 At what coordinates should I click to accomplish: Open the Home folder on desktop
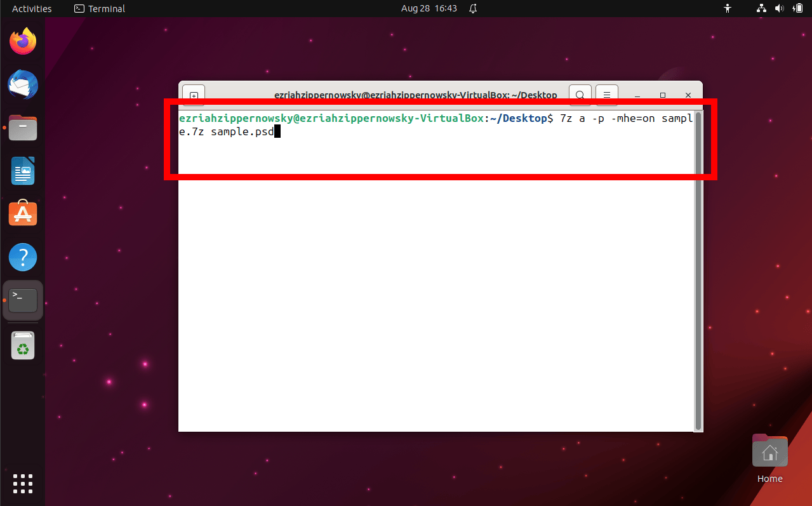[769, 451]
